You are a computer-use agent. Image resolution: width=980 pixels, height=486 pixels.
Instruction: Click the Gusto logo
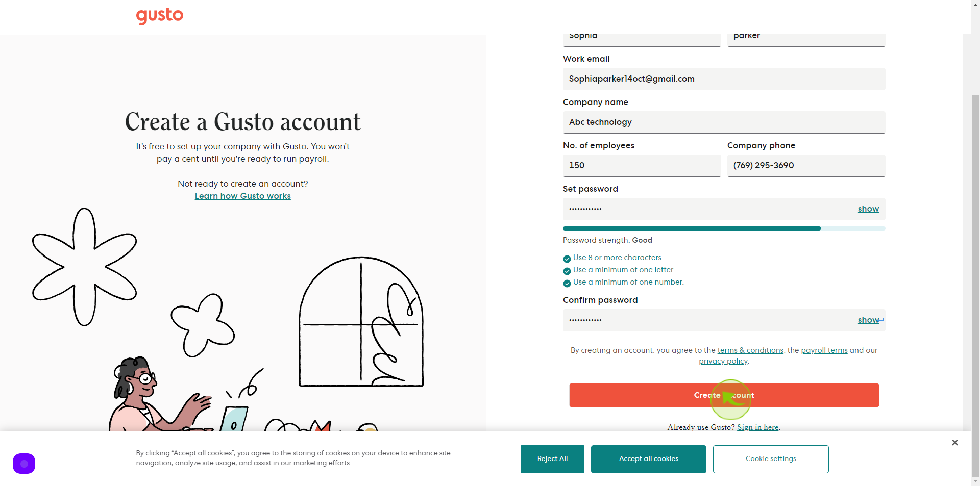(159, 16)
